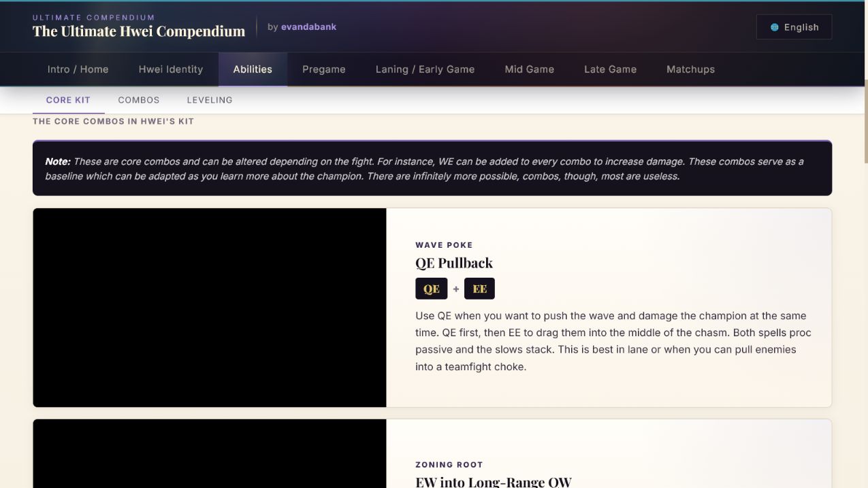This screenshot has height=488, width=868.
Task: Open the Late Game tab
Action: 611,69
